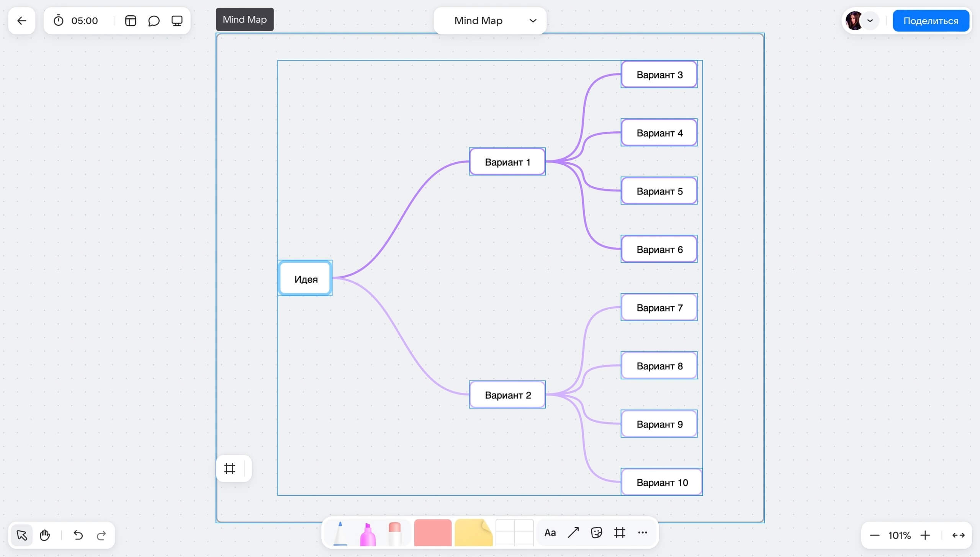Select the arrow connector tool
This screenshot has width=980, height=557.
(573, 533)
